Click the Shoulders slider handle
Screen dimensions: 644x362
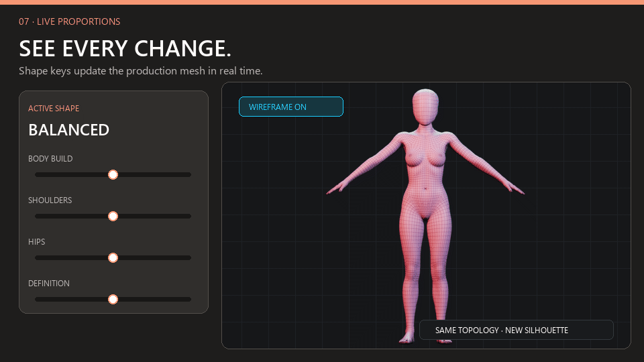113,217
